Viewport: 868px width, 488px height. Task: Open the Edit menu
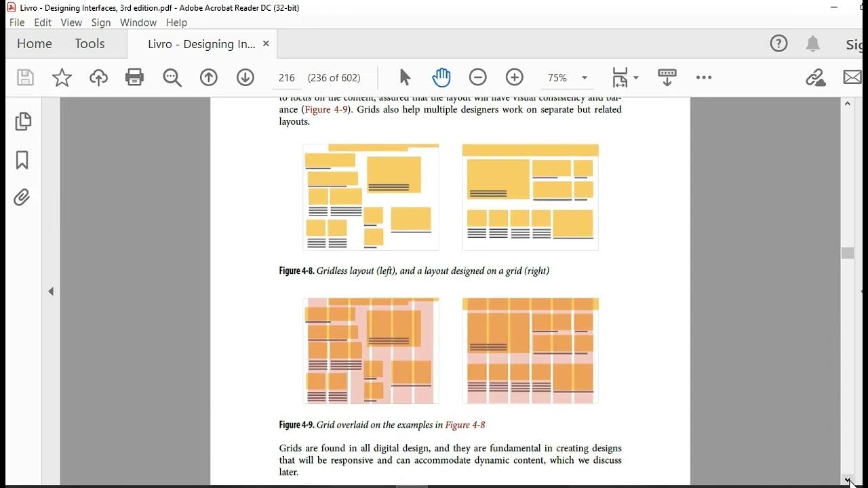tap(43, 22)
